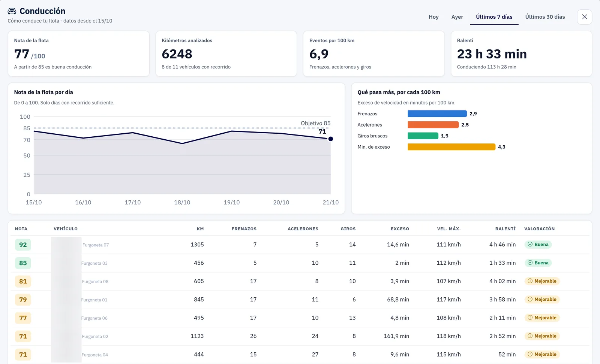Click Buena badge in Furgoneta 07 row
Screen dimensions: 600x364
coord(538,245)
